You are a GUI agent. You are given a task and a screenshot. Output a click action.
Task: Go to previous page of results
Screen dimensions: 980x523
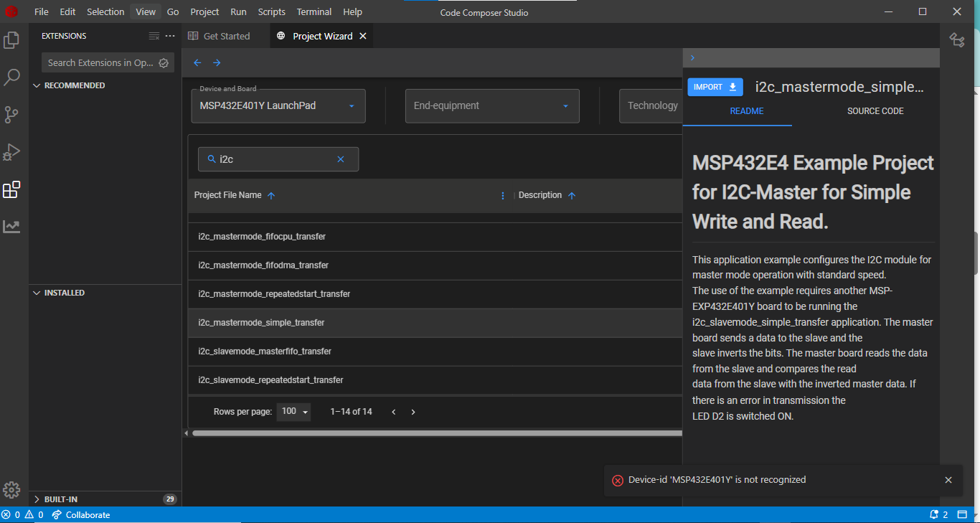point(394,412)
